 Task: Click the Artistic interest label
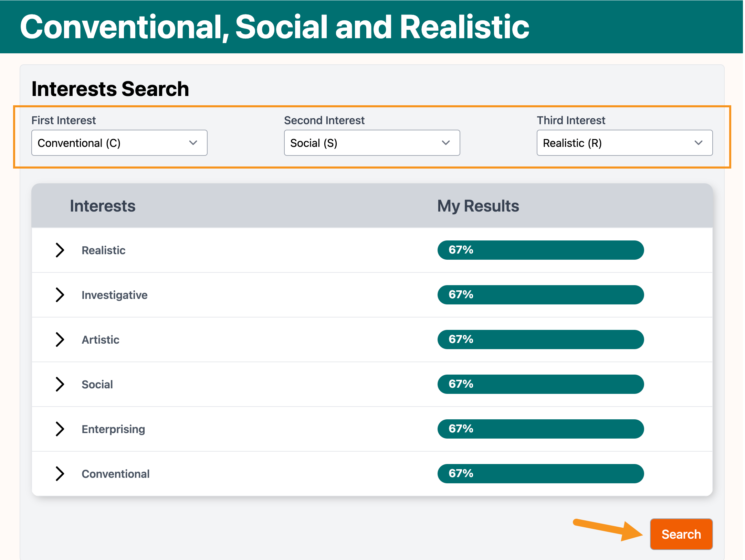pos(101,340)
